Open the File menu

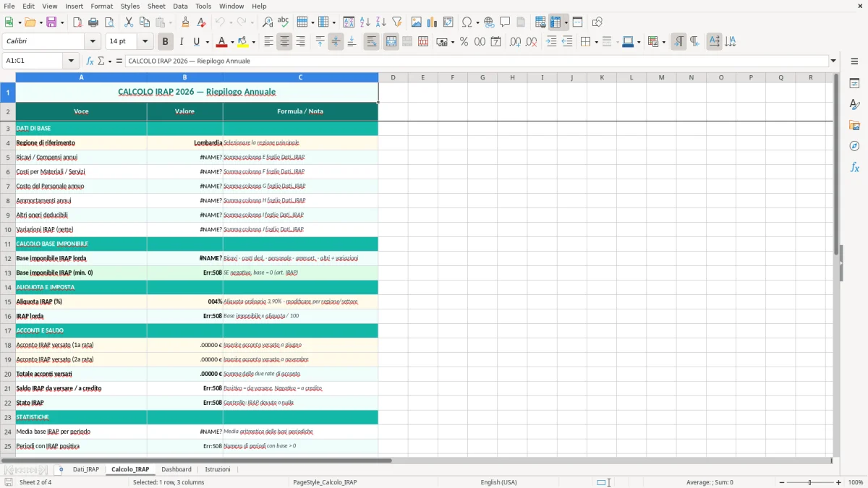tap(9, 6)
